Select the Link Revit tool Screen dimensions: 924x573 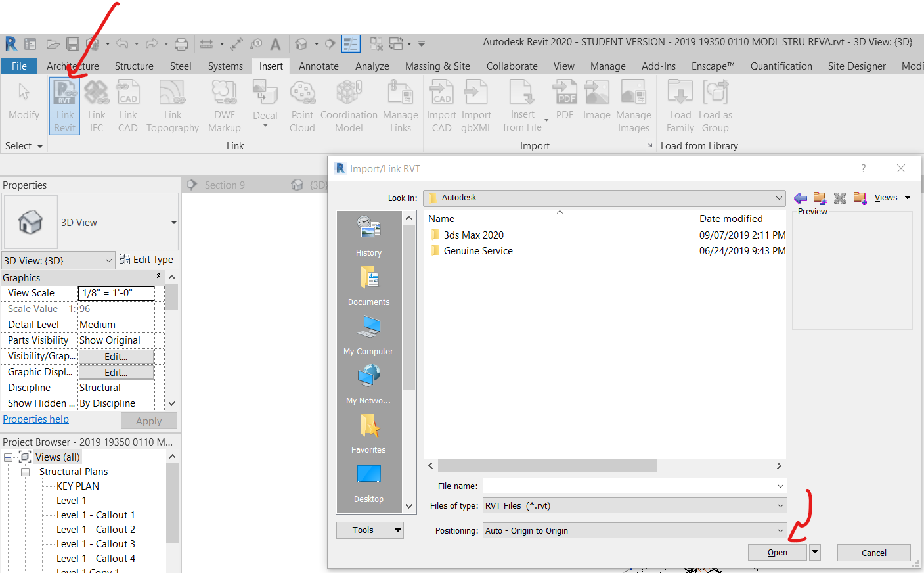tap(64, 105)
